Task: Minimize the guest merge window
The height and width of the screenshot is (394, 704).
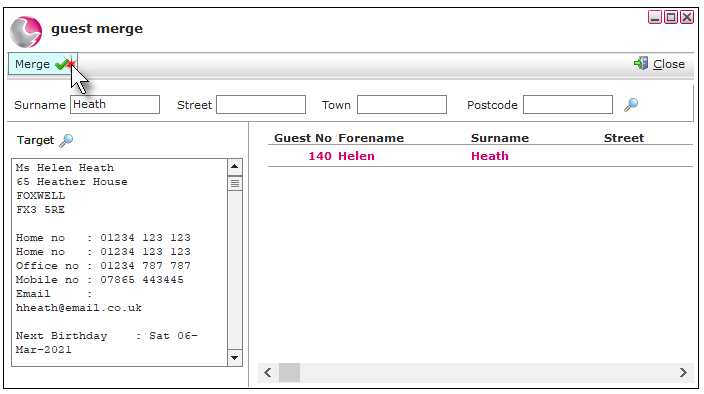Action: click(655, 17)
